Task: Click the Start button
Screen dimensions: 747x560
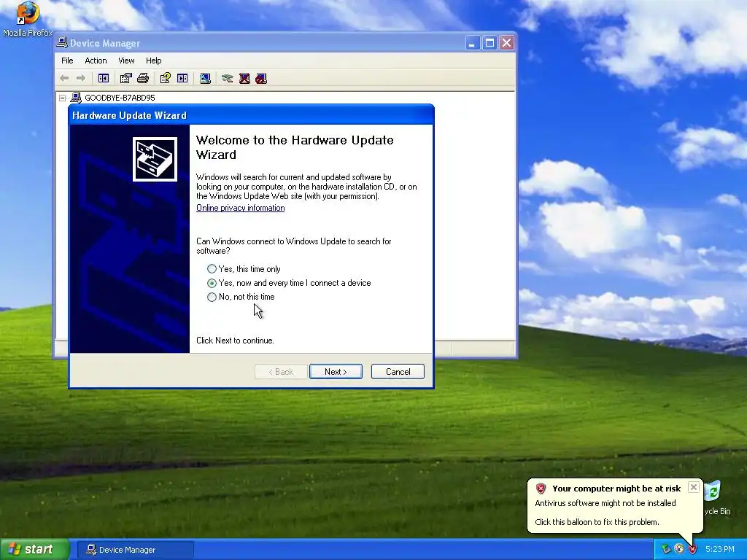Action: [34, 549]
